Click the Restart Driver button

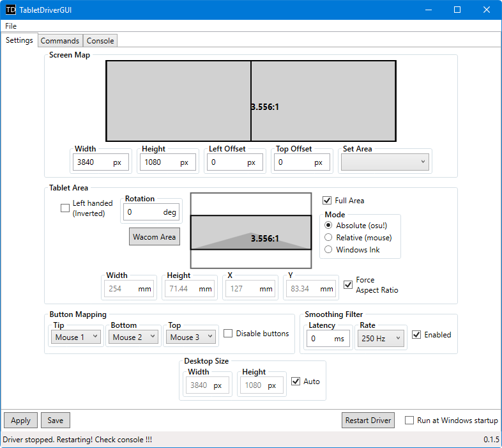368,420
